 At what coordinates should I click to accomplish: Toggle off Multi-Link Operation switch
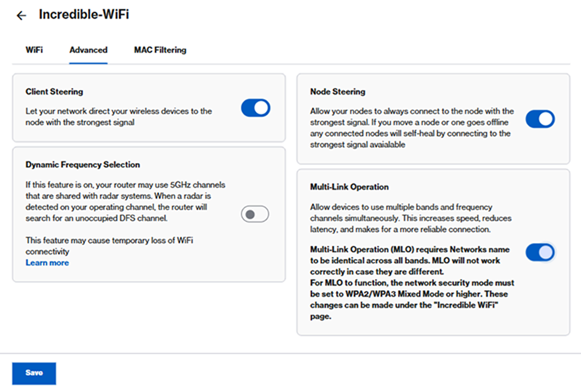[x=540, y=252]
